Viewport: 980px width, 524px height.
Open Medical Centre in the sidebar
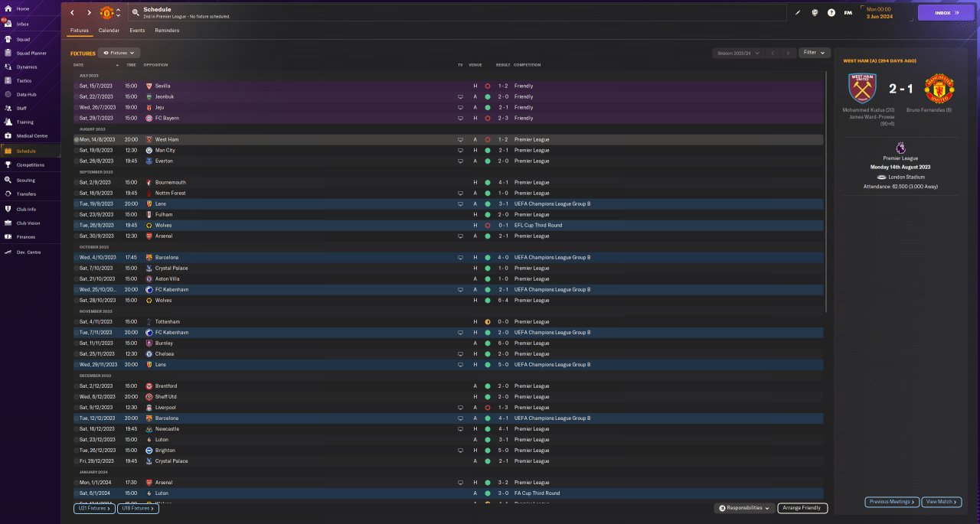[x=31, y=135]
